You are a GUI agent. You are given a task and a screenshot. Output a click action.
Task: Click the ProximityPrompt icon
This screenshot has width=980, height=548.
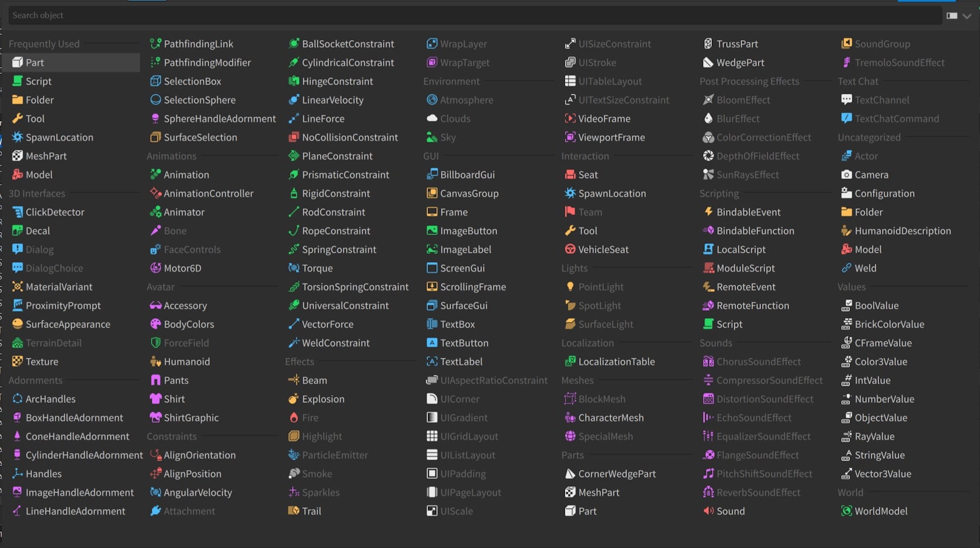click(17, 305)
